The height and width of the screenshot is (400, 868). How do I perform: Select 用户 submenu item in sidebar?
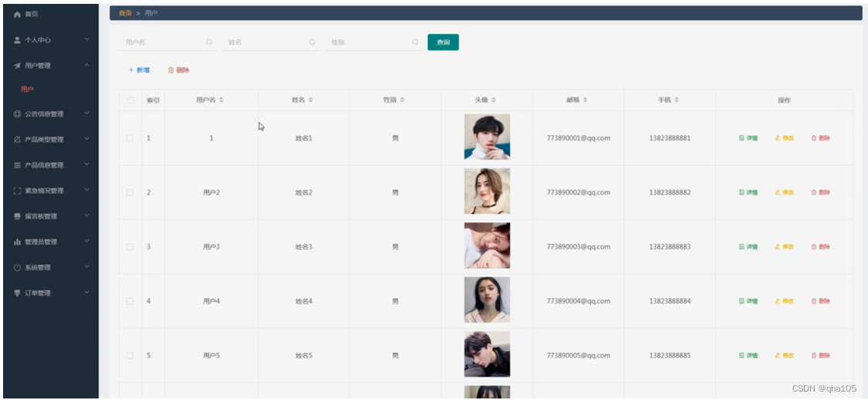coord(28,89)
